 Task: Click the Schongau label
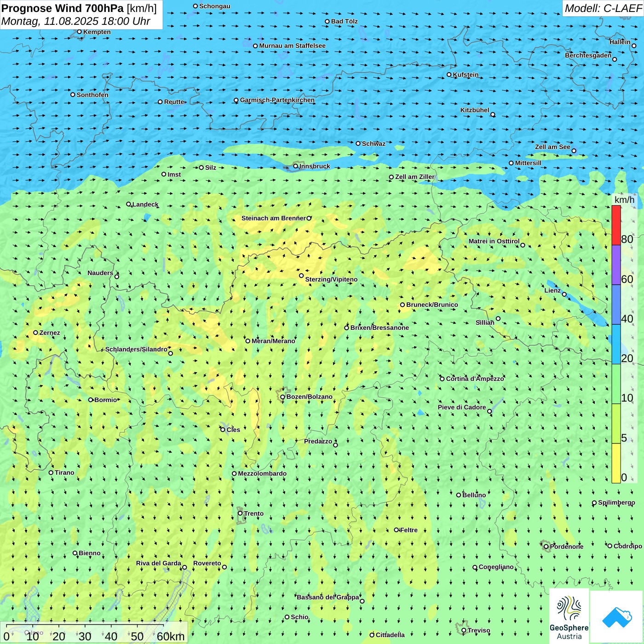(x=215, y=6)
